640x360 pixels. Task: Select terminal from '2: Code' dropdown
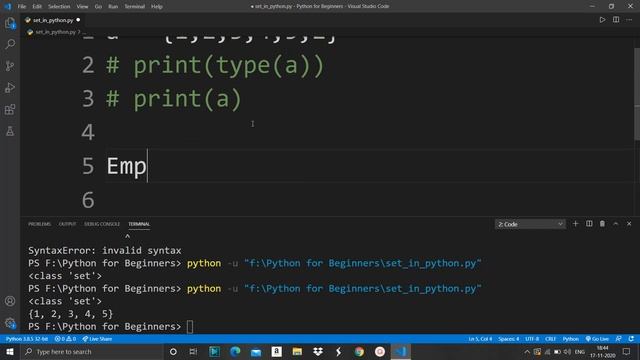530,224
